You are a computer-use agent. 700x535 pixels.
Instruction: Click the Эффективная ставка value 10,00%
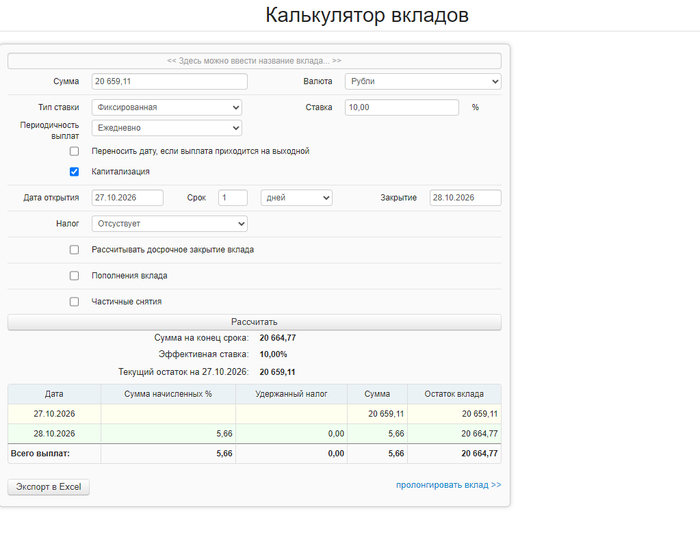273,354
